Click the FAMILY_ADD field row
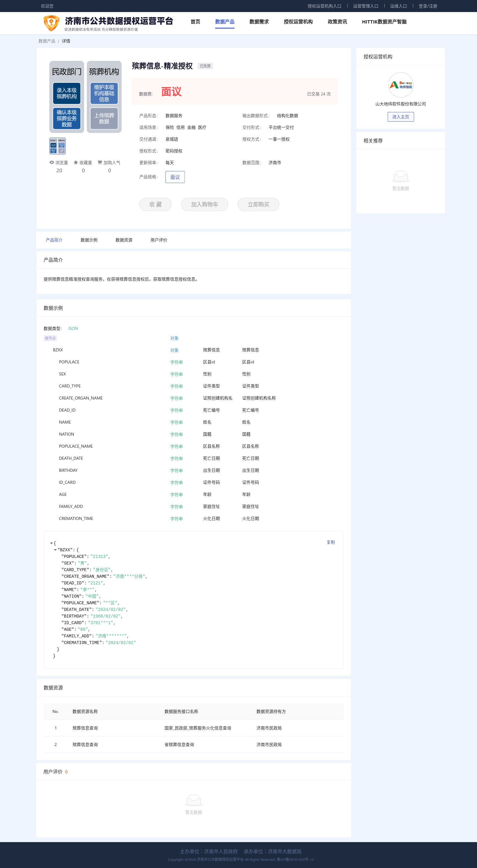Image resolution: width=477 pixels, height=868 pixels. [194, 506]
